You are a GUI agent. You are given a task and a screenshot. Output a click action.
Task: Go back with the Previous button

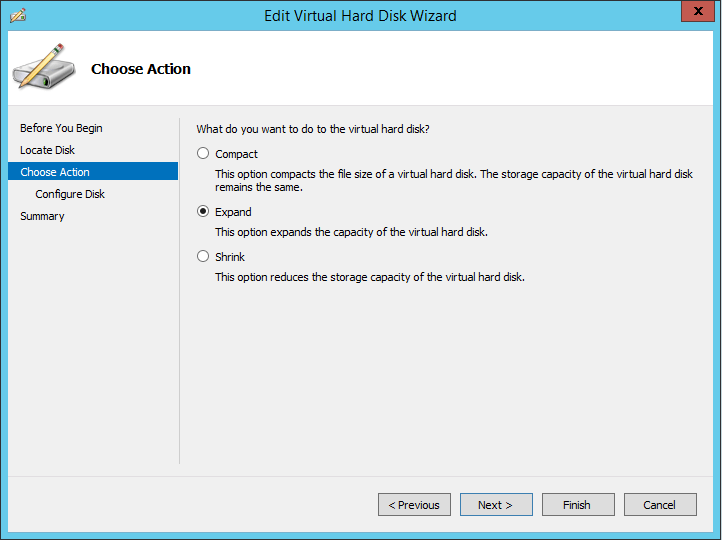[x=414, y=505]
